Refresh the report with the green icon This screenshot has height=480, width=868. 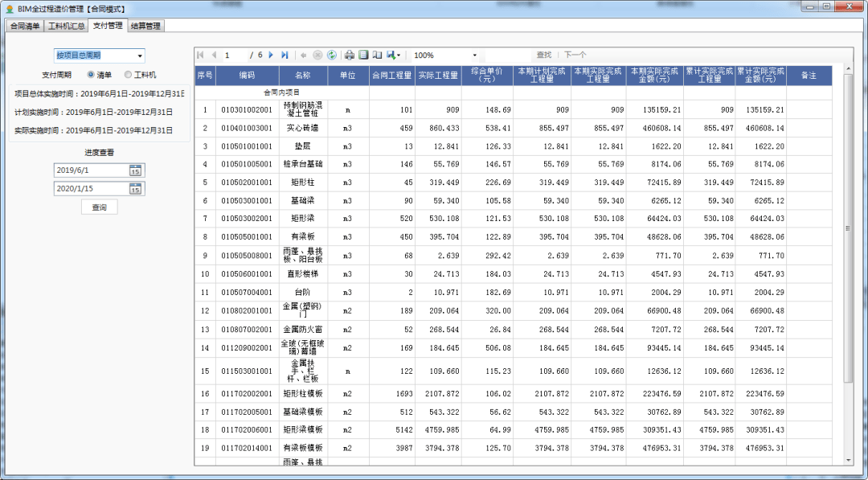332,55
